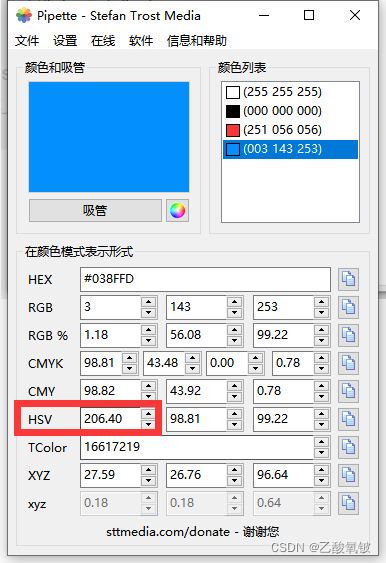Decrease the RGB red value
The image size is (386, 563).
click(x=148, y=313)
